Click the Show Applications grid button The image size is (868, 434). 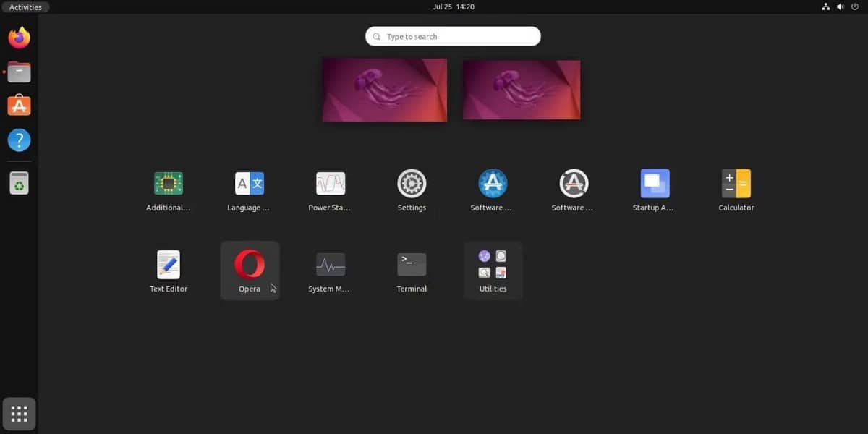point(19,413)
